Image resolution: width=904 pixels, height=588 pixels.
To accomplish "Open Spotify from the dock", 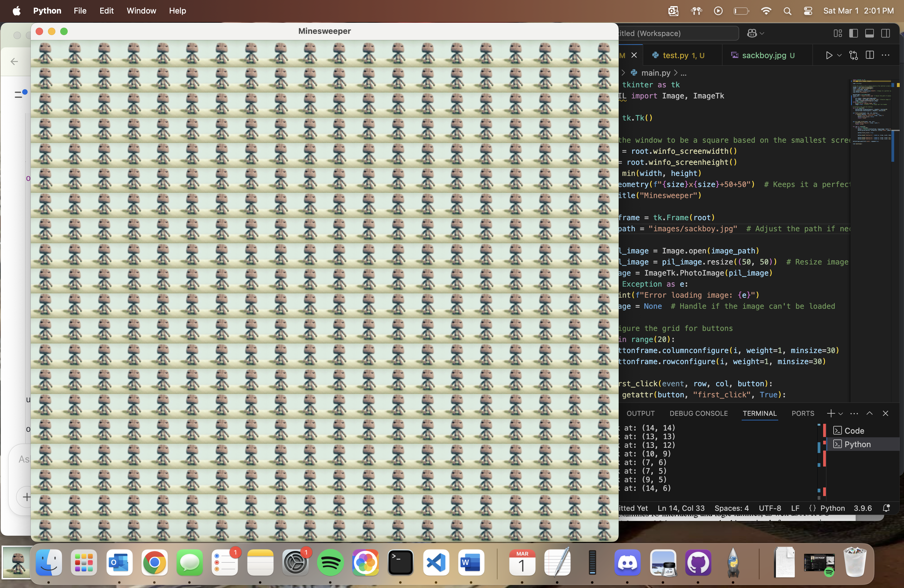I will 330,562.
